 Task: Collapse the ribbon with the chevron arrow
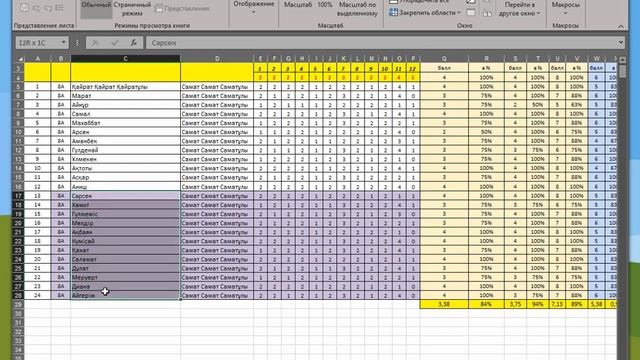(x=621, y=26)
